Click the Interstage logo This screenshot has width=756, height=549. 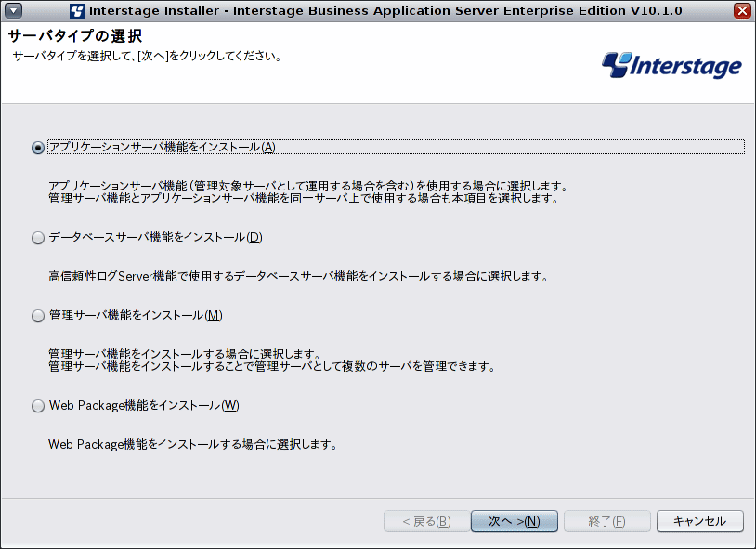point(671,65)
